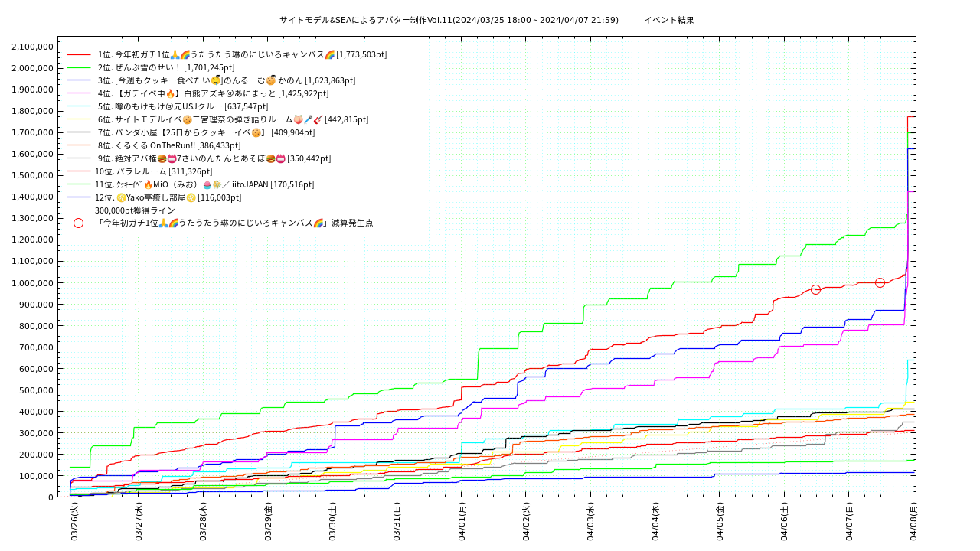Click the y-axis label 500,000
Image resolution: width=980 pixels, height=551 pixels.
click(x=38, y=390)
